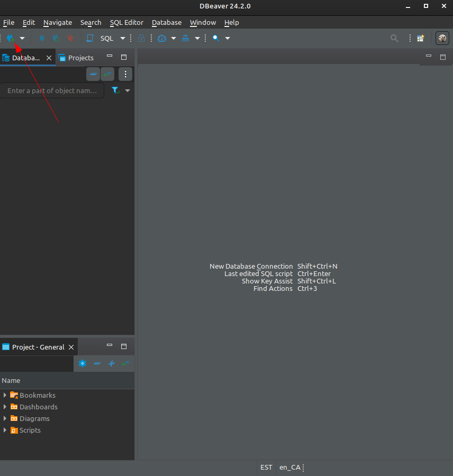The image size is (453, 476).
Task: Expand the Bookmarks folder
Action: (x=5, y=395)
